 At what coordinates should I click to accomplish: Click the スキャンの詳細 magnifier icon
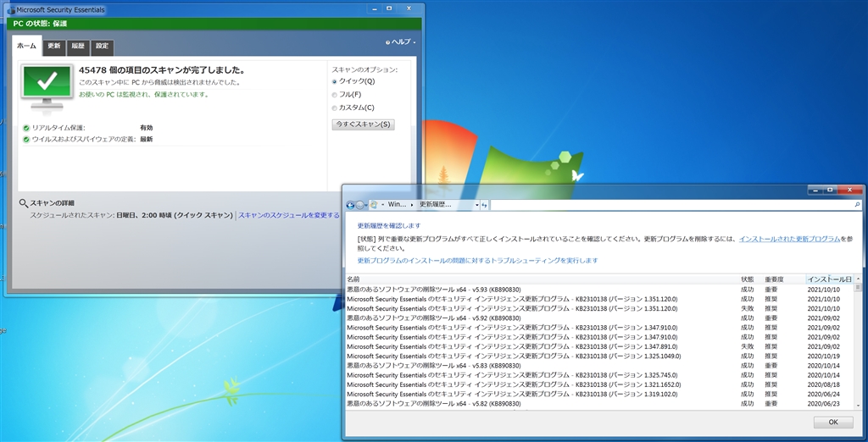(23, 203)
